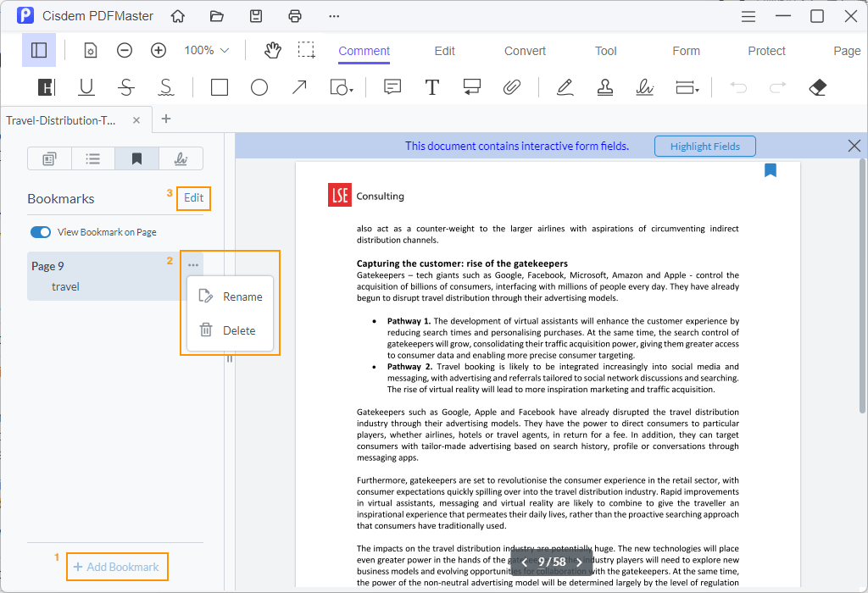The image size is (868, 593).
Task: Select the Signature tool
Action: (644, 87)
